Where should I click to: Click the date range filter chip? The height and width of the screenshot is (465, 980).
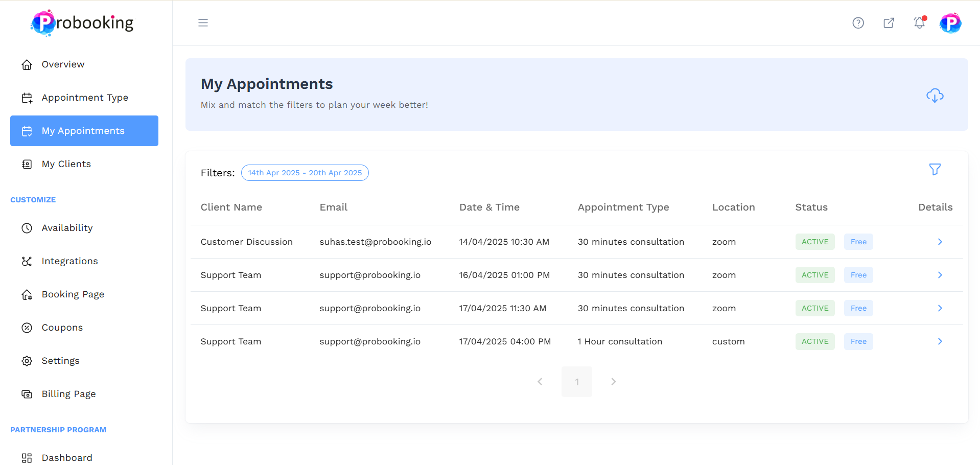(305, 173)
